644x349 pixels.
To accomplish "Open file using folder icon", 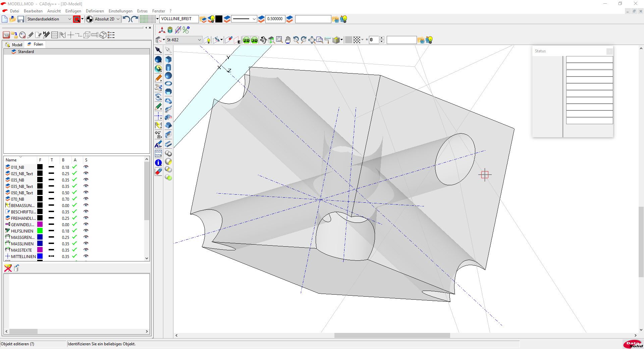I will 13,19.
